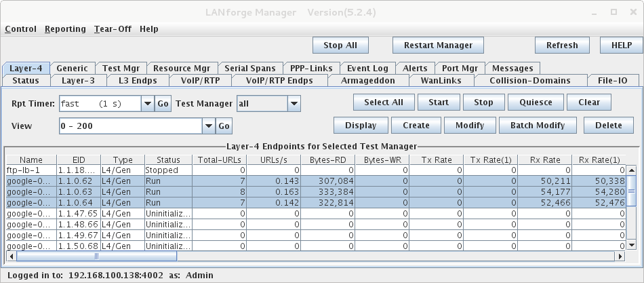The width and height of the screenshot is (644, 283).
Task: Select the ftp-lb-1 endpoint row
Action: pyautogui.click(x=316, y=170)
